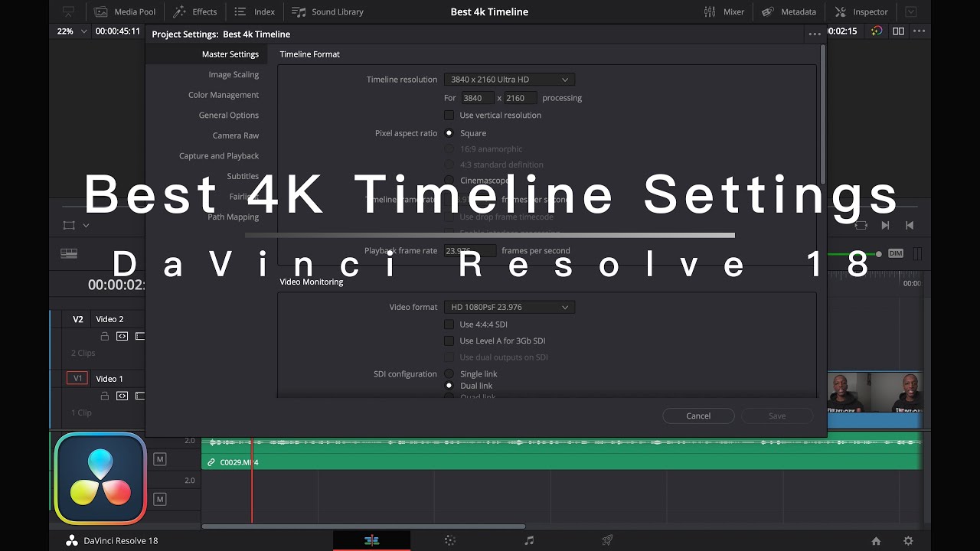The image size is (980, 551).
Task: Open Timeline resolution dropdown
Action: pos(509,80)
